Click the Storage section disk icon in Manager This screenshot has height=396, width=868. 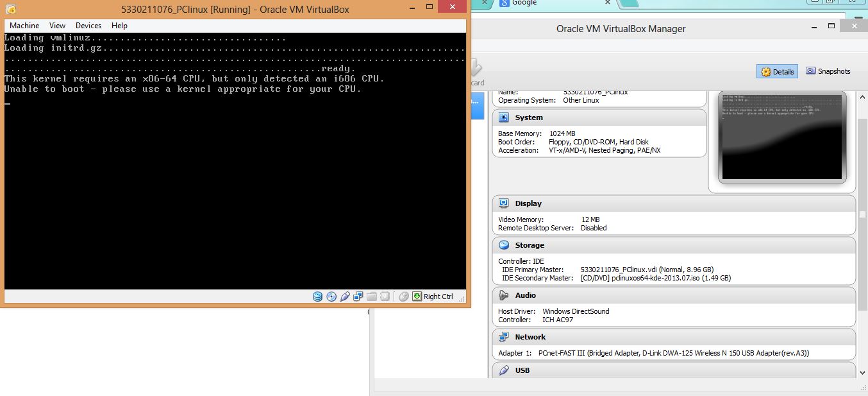[x=503, y=245]
